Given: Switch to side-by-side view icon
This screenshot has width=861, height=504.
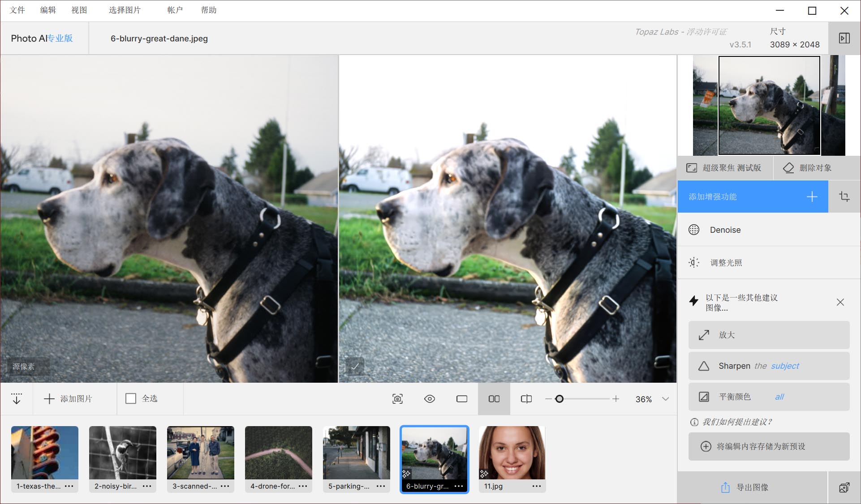Looking at the screenshot, I should coord(494,399).
